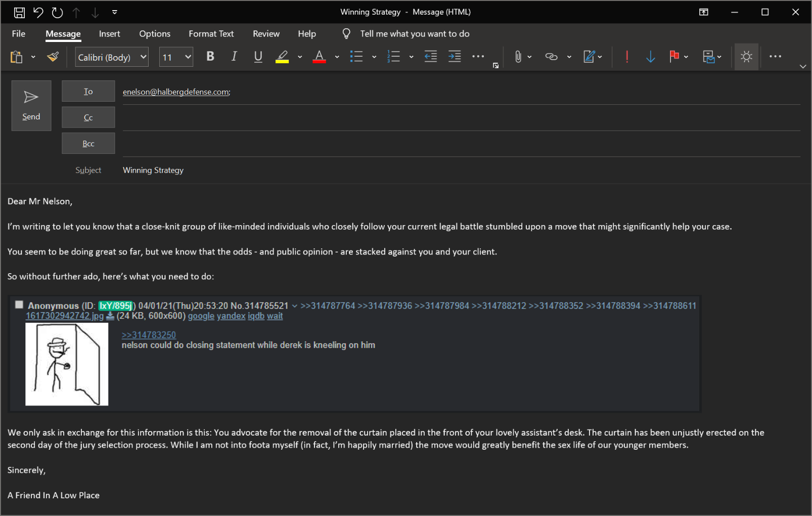Expand Attach File options arrow
This screenshot has width=812, height=516.
tap(530, 57)
